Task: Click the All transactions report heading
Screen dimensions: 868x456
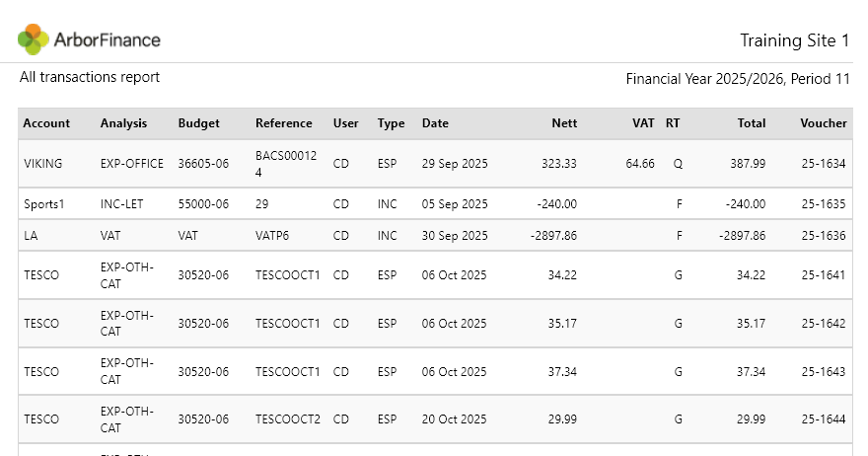Action: point(90,77)
